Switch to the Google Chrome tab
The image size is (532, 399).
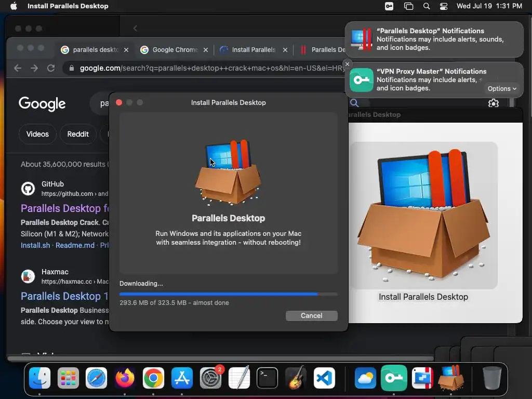click(x=174, y=50)
